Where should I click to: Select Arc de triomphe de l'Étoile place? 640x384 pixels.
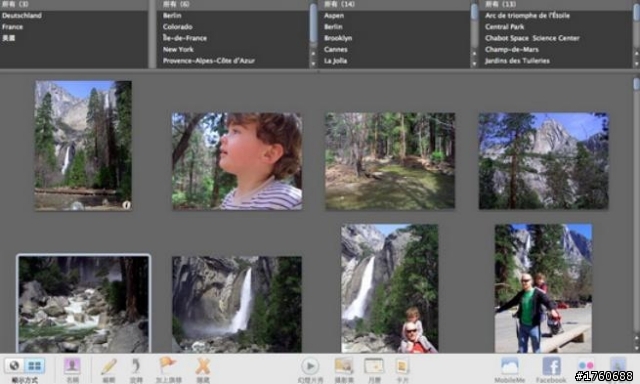527,16
